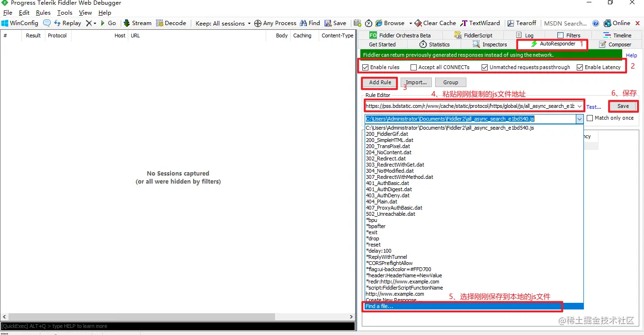Open Find sessions binoculars
The width and height of the screenshot is (644, 335).
point(310,23)
